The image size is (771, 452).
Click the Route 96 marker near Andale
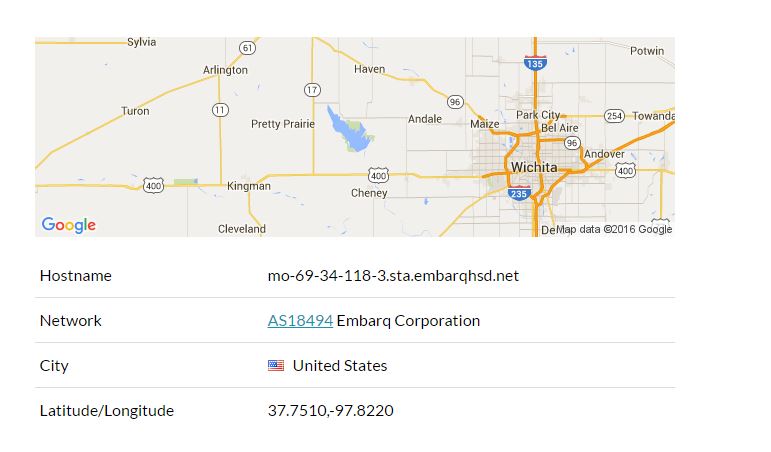[455, 102]
